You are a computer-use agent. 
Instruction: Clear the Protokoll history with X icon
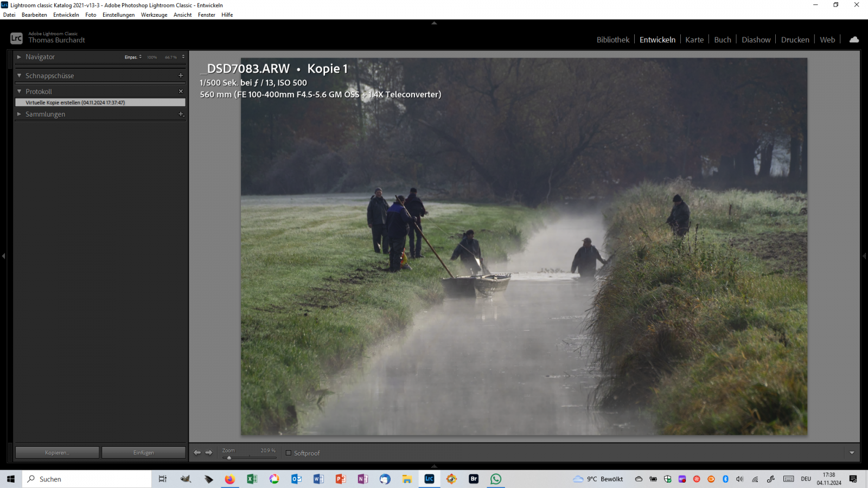pos(181,91)
